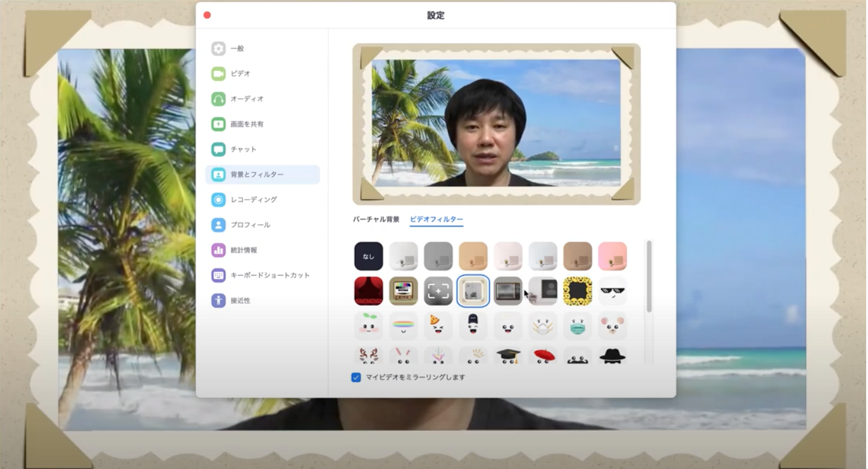868x469 pixels.
Task: Open the 画面を共有 (Share Screen) settings
Action: tap(262, 125)
